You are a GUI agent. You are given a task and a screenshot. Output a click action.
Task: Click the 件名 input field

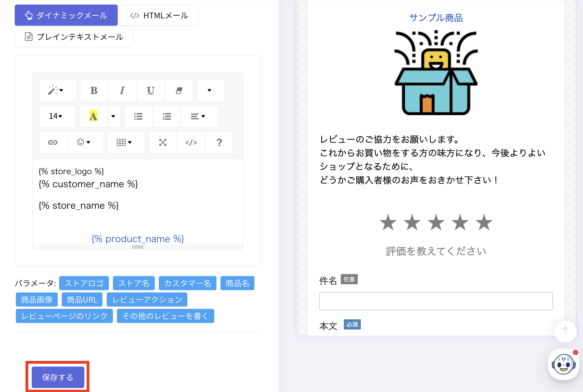click(436, 301)
